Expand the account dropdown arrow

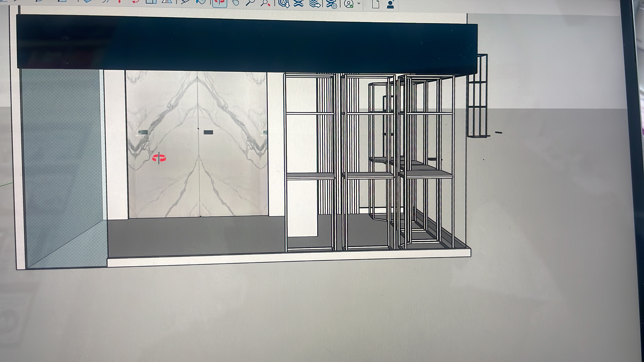(359, 4)
